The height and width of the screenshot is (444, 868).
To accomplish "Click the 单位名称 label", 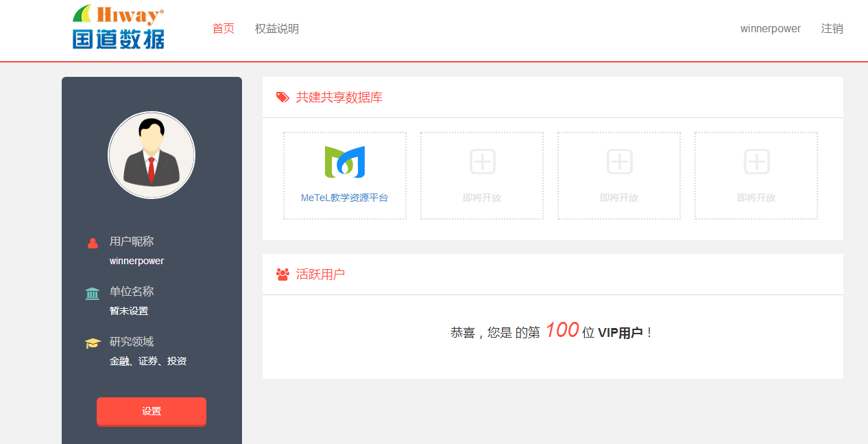I will 132,292.
